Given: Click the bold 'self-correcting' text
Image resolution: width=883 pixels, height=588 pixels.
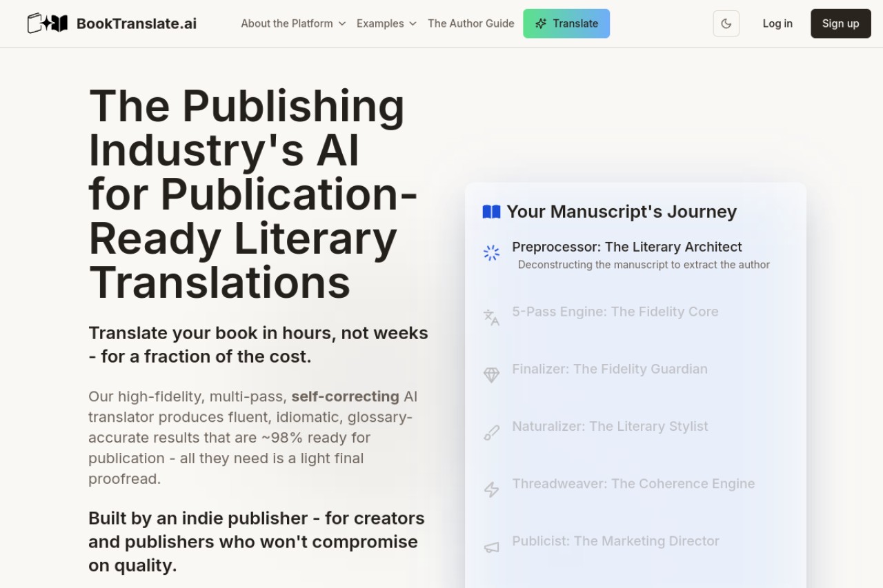Looking at the screenshot, I should [x=345, y=396].
